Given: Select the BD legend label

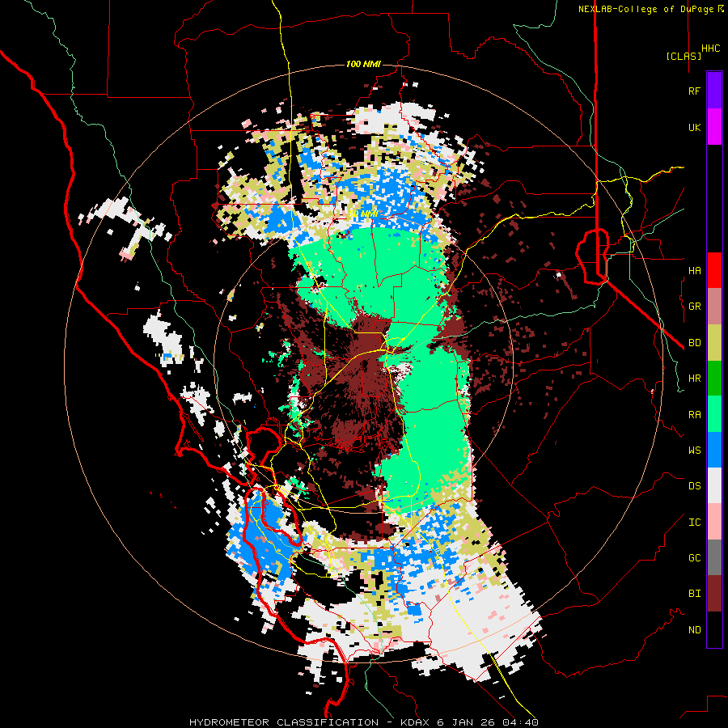Looking at the screenshot, I should pos(694,343).
